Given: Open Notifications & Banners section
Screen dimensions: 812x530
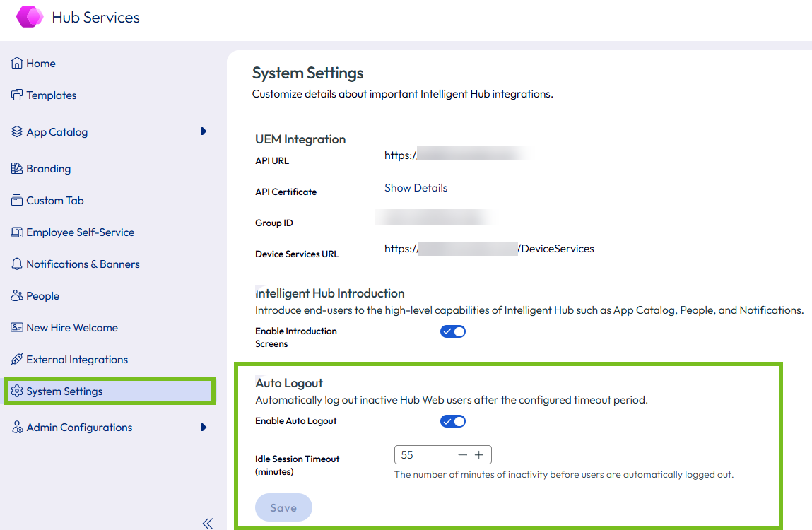Looking at the screenshot, I should click(83, 264).
